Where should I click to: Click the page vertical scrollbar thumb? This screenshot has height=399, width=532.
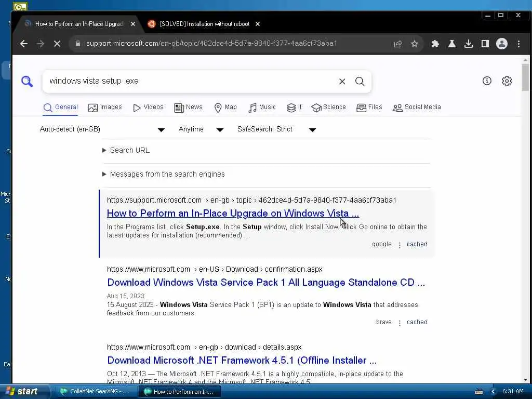pyautogui.click(x=525, y=77)
